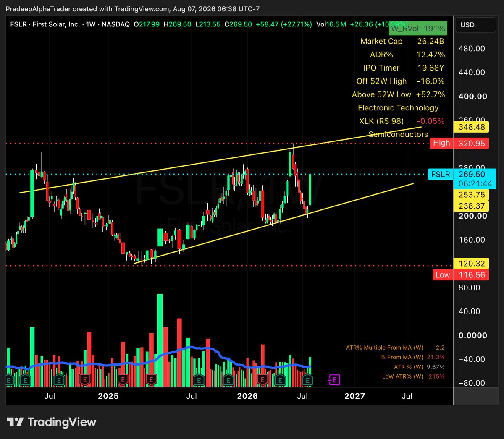Click the Vol 16.5 M legend value
Image resolution: width=504 pixels, height=439 pixels.
coord(331,24)
